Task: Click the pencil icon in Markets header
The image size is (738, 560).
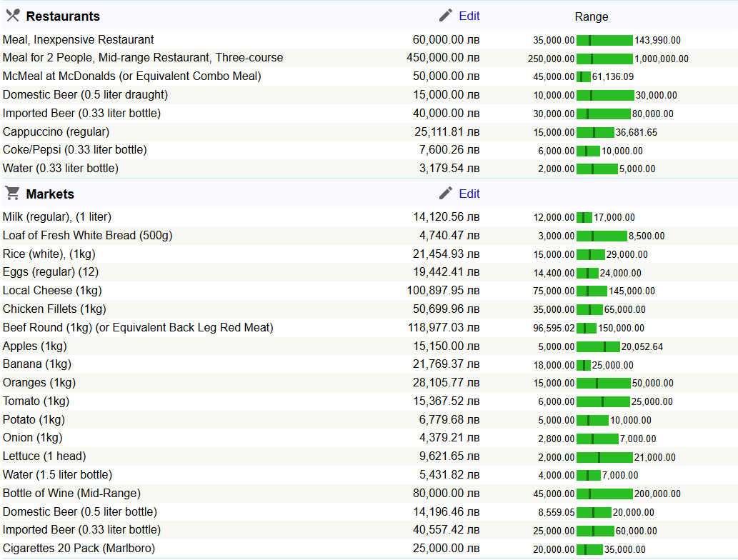Action: (x=446, y=194)
